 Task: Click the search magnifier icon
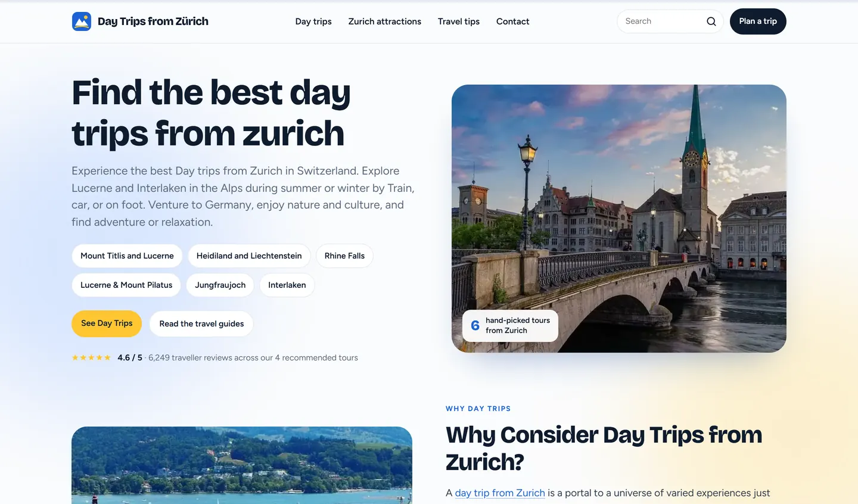click(711, 21)
